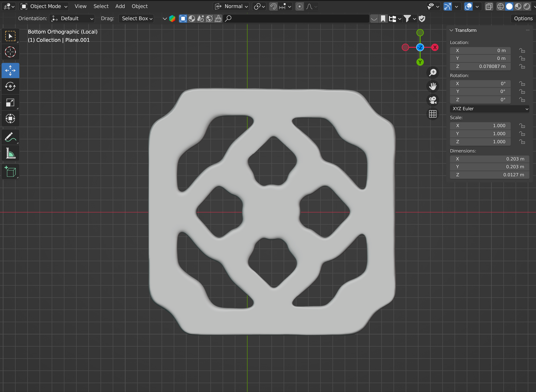Choose the Scale tool

[10, 103]
